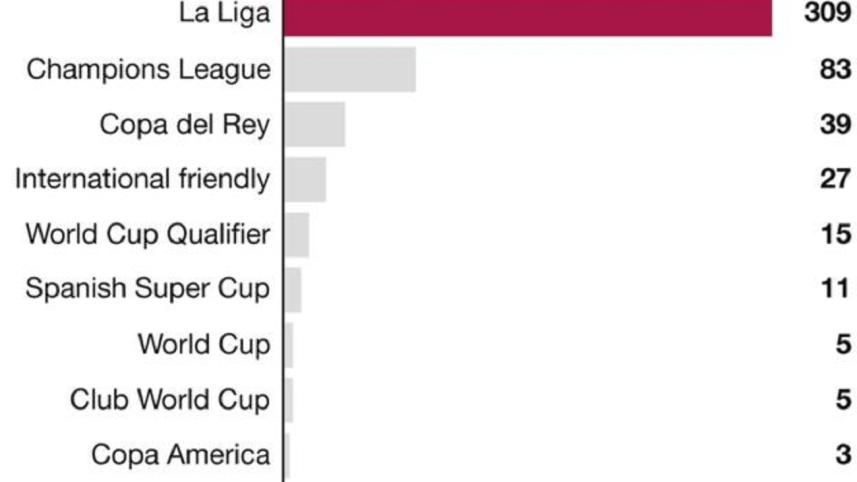
Task: Select the La Liga category label
Action: (x=225, y=15)
